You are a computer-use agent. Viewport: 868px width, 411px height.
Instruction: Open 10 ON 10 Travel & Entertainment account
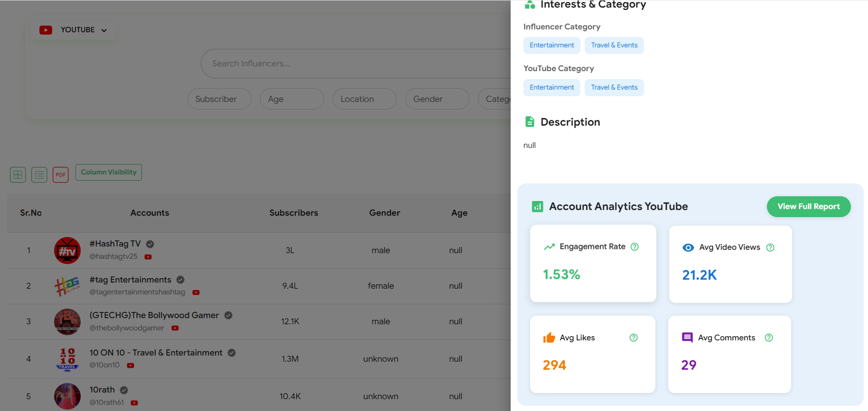(156, 353)
